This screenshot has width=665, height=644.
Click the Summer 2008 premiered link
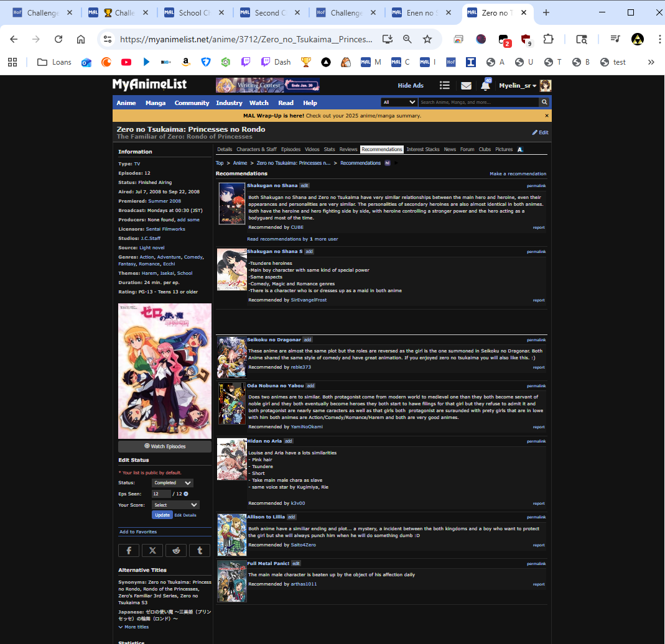pyautogui.click(x=165, y=201)
